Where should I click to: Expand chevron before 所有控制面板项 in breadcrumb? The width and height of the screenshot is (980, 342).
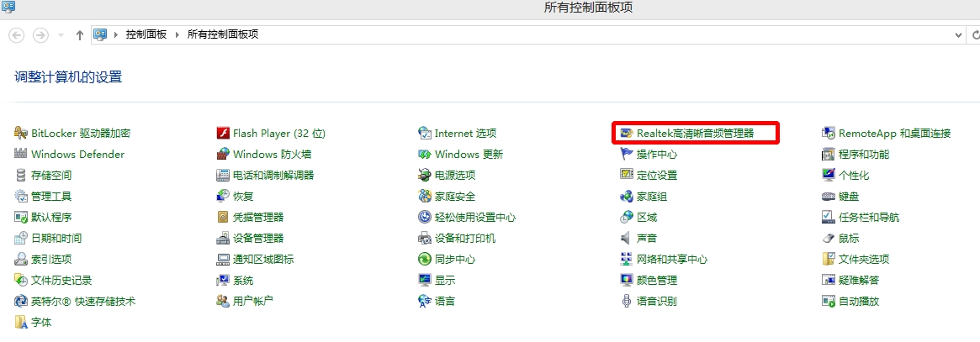click(177, 35)
